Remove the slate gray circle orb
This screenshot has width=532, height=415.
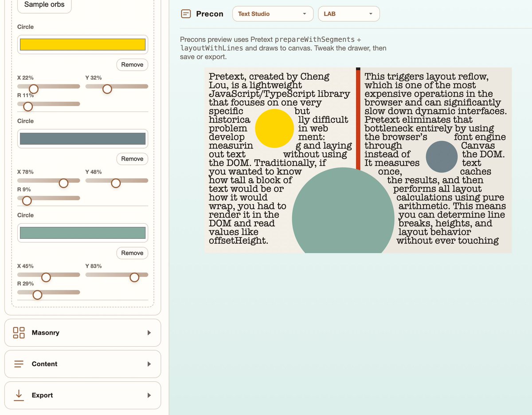[x=132, y=158]
